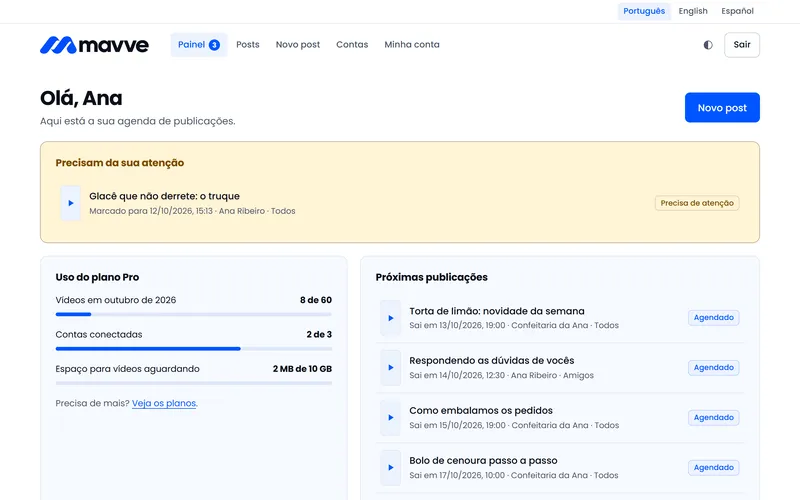This screenshot has height=500, width=800.
Task: Click the 'Próximas publicações' heading
Action: [x=432, y=278]
